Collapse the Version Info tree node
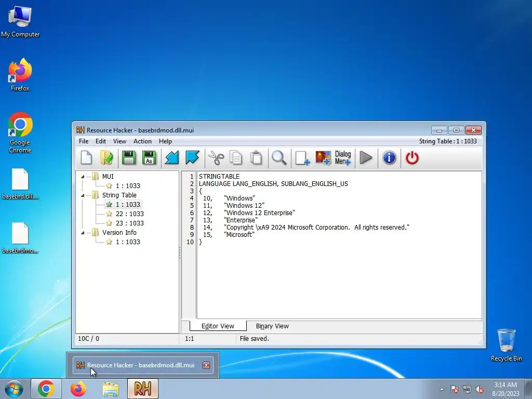Viewport: 532px width, 399px height. click(x=83, y=233)
